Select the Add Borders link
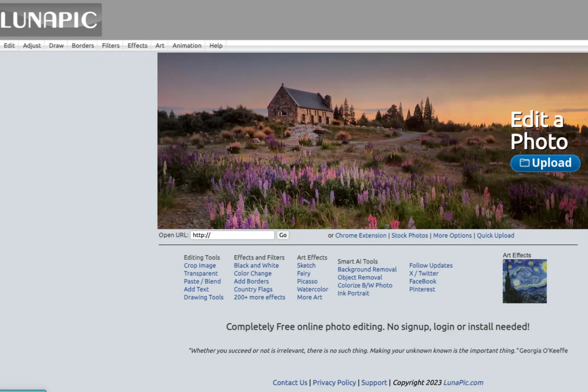588x392 pixels. [x=251, y=281]
